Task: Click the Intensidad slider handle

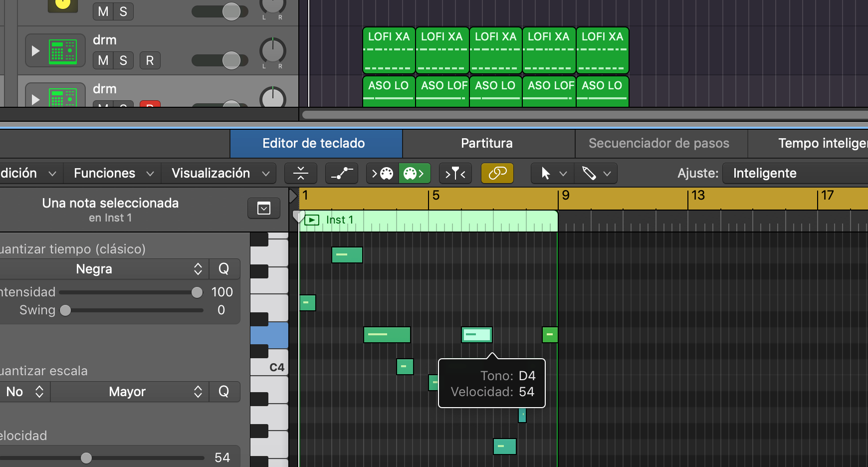Action: 197,292
